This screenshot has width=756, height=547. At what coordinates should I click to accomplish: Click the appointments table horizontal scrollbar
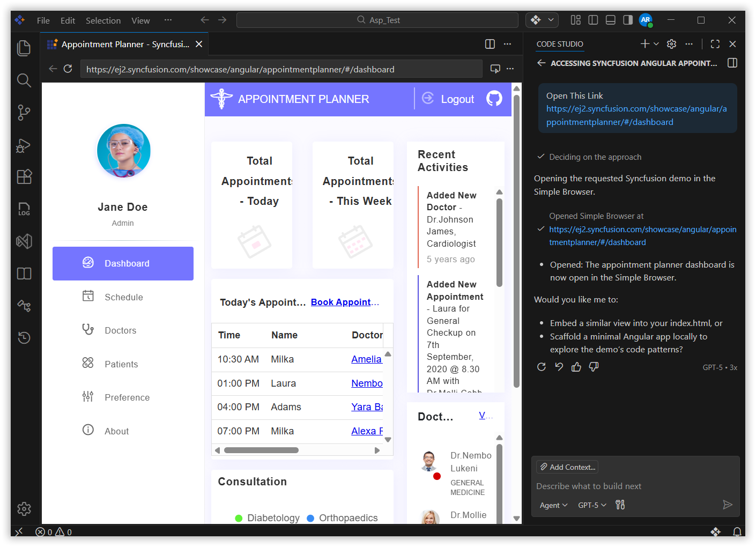pyautogui.click(x=261, y=450)
